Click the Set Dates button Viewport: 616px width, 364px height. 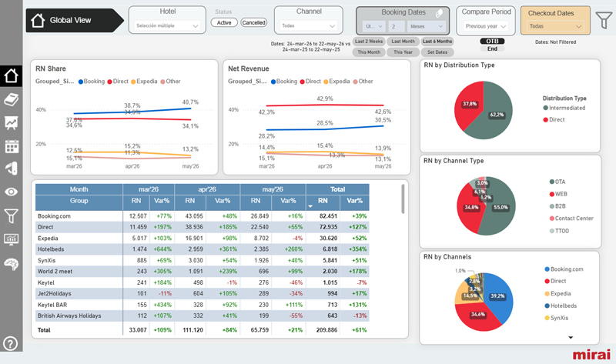click(x=437, y=52)
